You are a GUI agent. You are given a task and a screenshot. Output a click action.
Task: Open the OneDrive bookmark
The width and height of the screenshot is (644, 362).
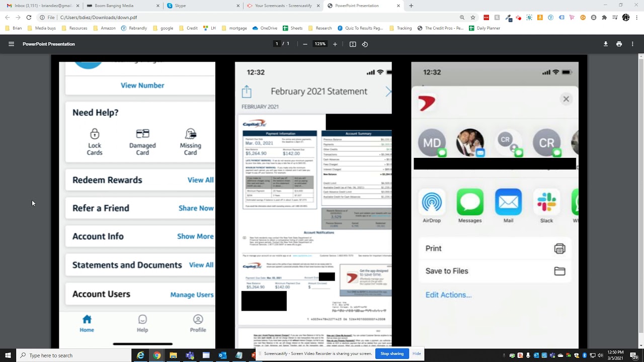click(265, 28)
